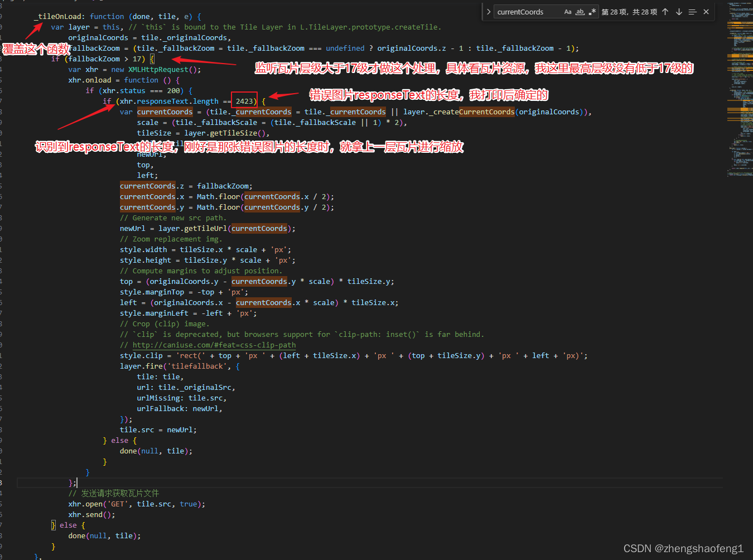Image resolution: width=753 pixels, height=560 pixels.
Task: Click 'xhr.status === 200' condition
Action: (143, 91)
